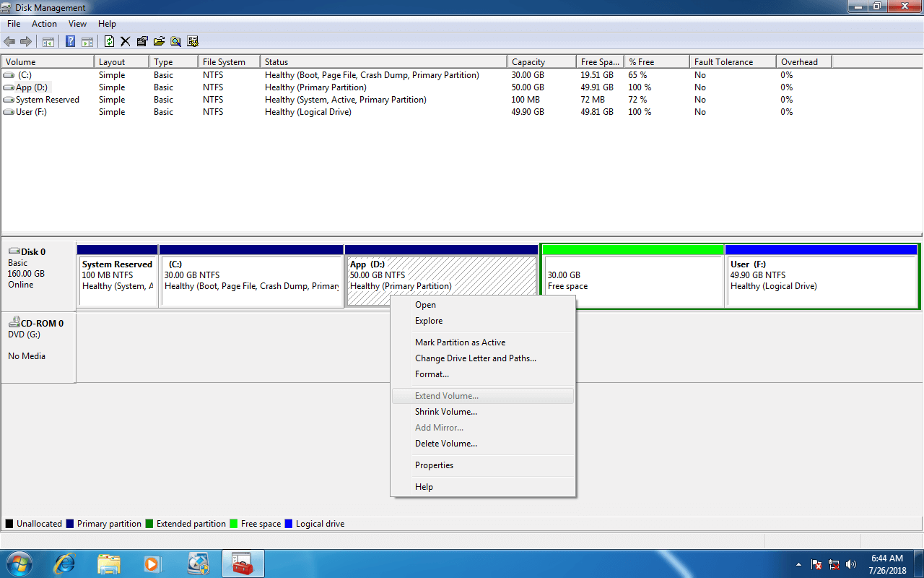Open the File menu

[14, 24]
